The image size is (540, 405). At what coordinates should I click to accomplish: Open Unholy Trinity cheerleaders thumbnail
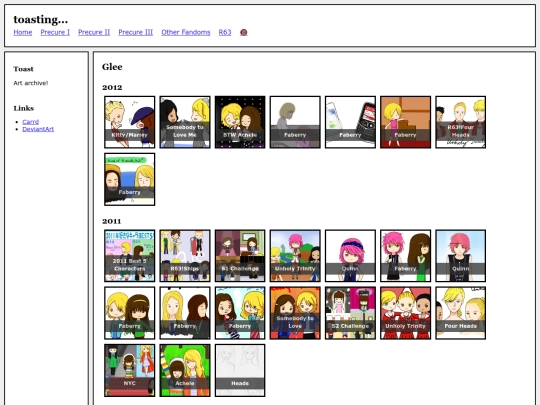tap(405, 313)
